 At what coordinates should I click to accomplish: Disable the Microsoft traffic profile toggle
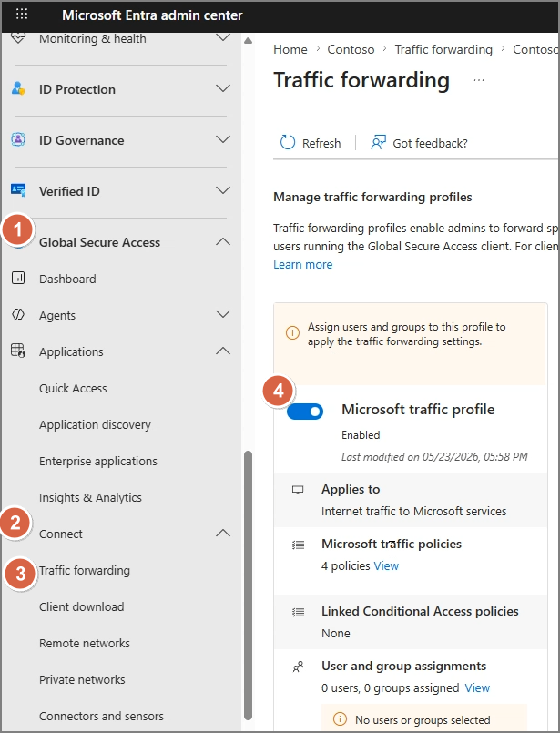coord(305,412)
